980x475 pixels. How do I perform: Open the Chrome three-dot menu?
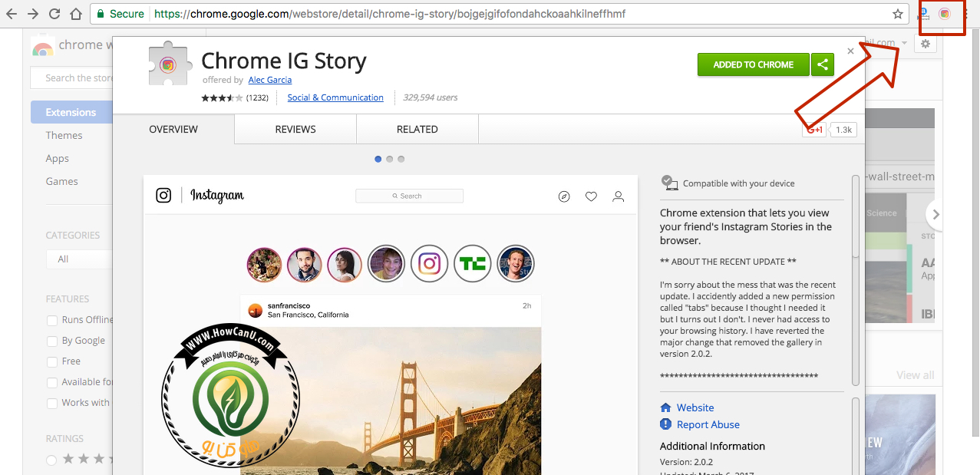(x=965, y=14)
